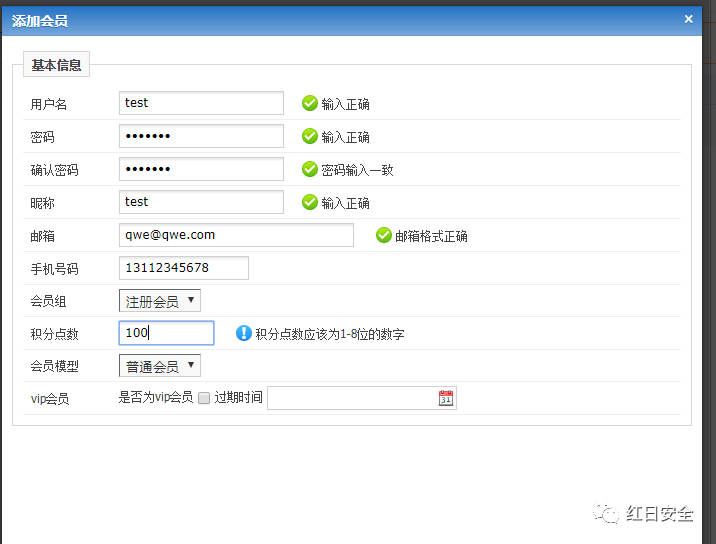Click the vip会员 row label
Screen dimensions: 716x544
coord(50,399)
